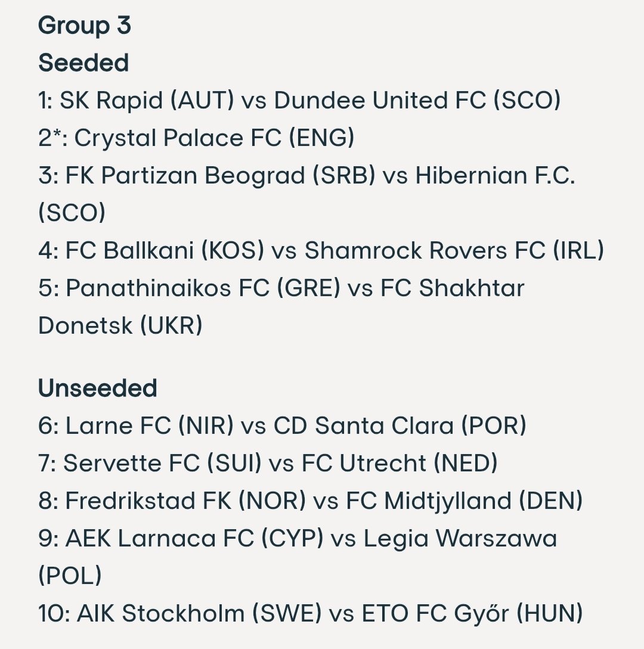This screenshot has width=644, height=649.
Task: Click the Larne FC vs CD Santa Clara line
Action: pyautogui.click(x=282, y=426)
